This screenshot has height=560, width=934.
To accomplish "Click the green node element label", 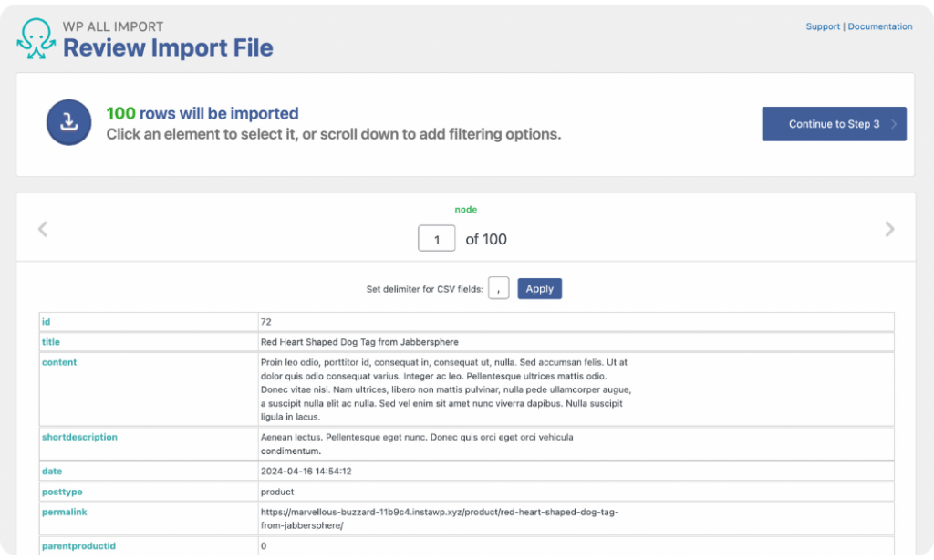I will pyautogui.click(x=466, y=209).
